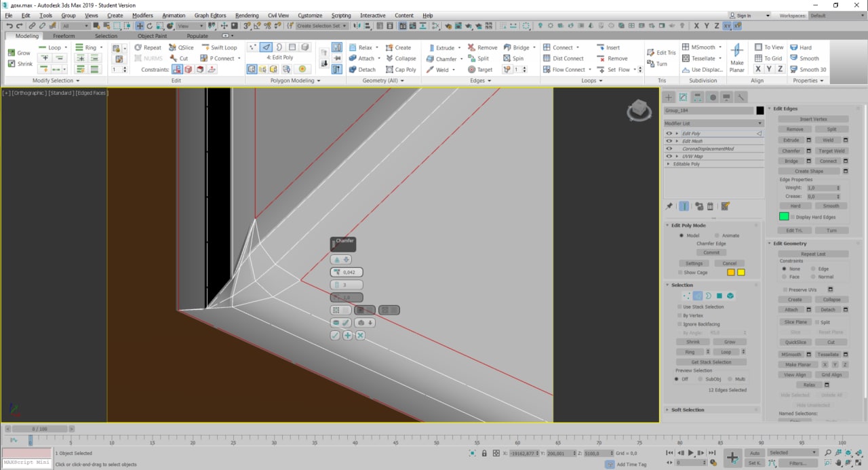Viewport: 868px width, 470px height.
Task: Switch to the Object Paint ribbon tab
Action: click(x=152, y=36)
